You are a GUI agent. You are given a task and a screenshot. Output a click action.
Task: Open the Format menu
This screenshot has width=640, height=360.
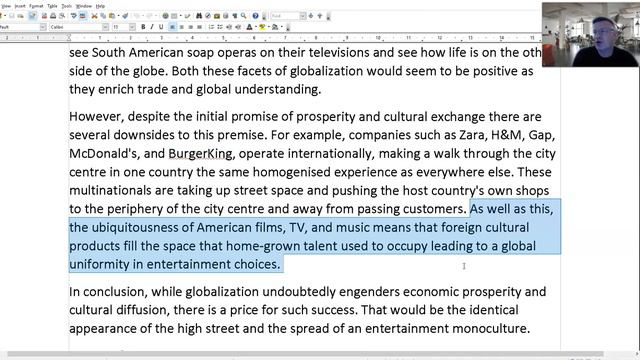point(36,6)
